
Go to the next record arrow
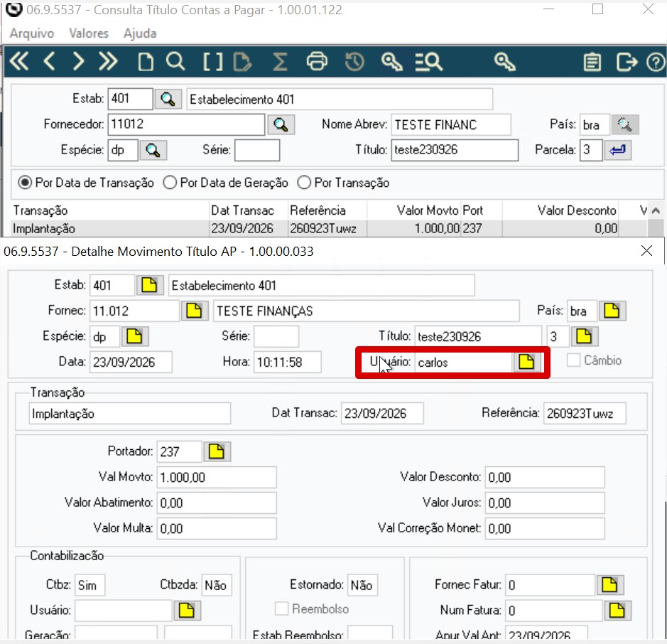pos(78,61)
